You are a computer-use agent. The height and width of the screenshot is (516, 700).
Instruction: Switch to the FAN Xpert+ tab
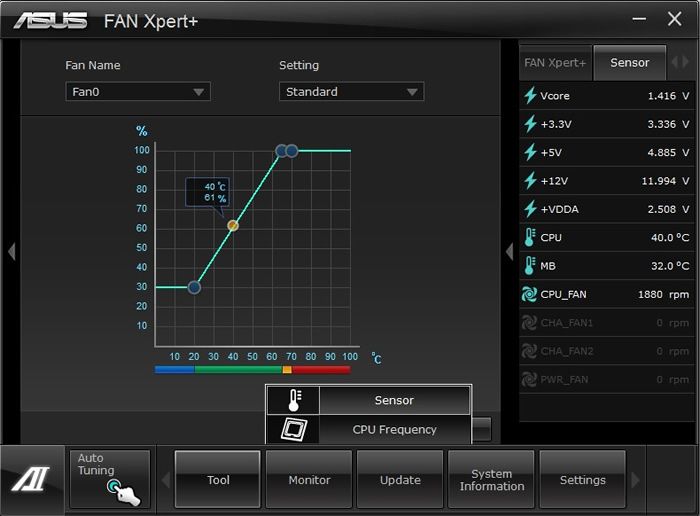(x=555, y=62)
